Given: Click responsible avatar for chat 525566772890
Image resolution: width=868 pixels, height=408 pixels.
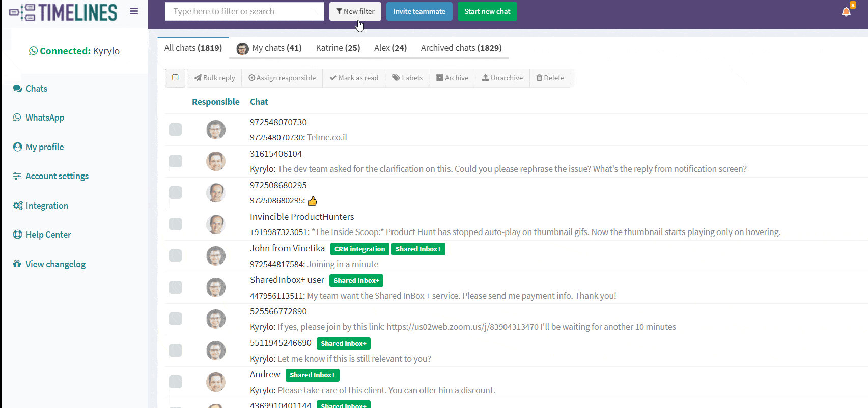Looking at the screenshot, I should pyautogui.click(x=216, y=319).
